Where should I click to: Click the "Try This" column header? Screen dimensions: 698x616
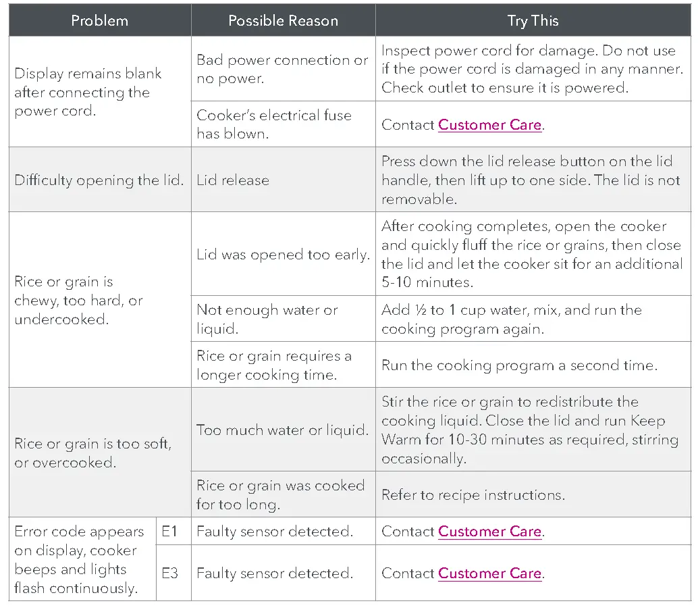533,20
